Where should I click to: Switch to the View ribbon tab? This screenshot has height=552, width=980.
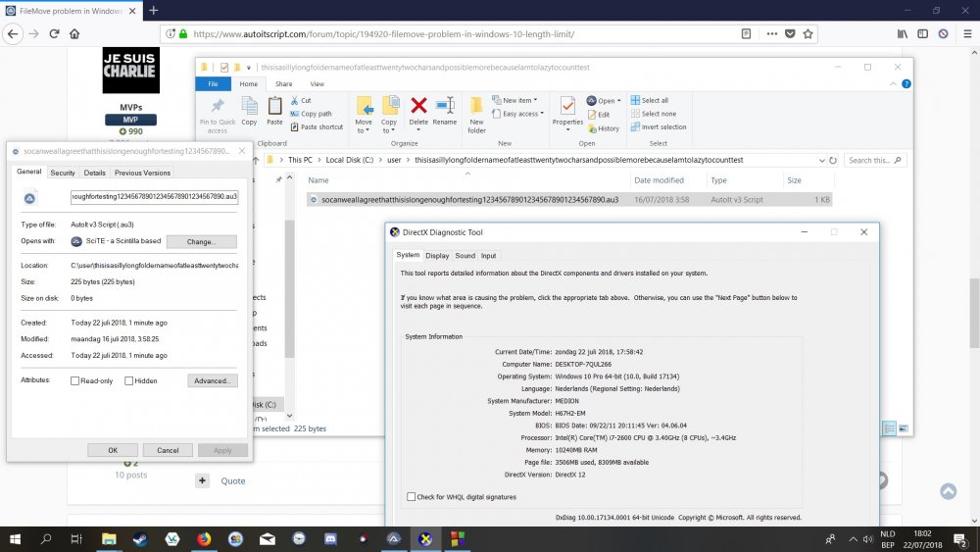click(318, 83)
